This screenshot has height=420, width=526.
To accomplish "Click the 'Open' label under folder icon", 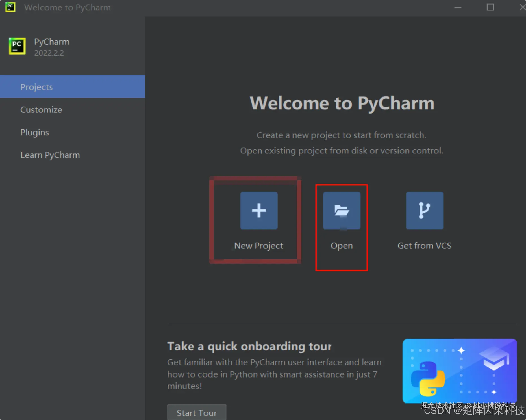I will point(342,246).
